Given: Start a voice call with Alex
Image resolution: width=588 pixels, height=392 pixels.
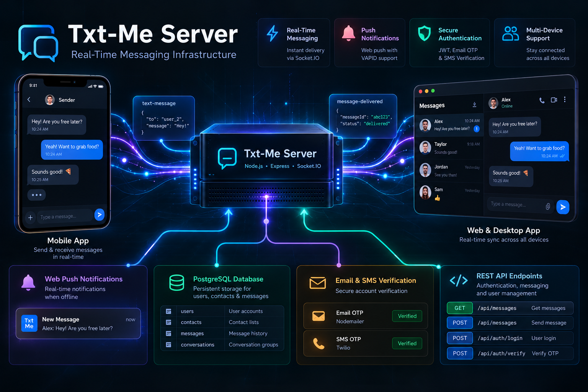Looking at the screenshot, I should (542, 100).
